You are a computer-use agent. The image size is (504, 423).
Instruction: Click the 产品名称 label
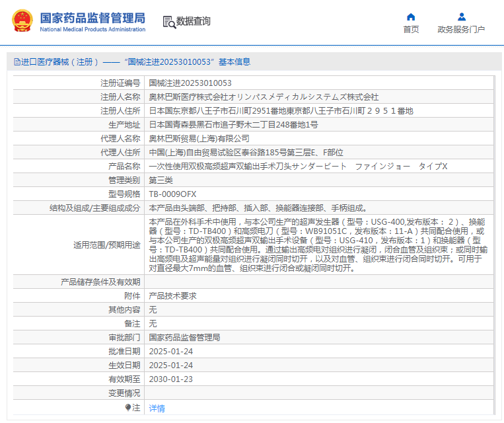pyautogui.click(x=124, y=166)
